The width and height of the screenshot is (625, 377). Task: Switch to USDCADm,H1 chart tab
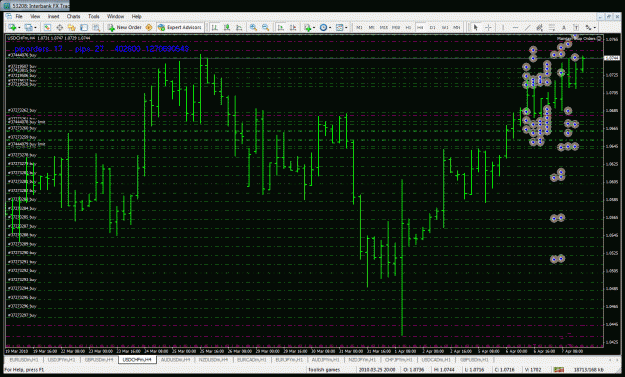436,359
